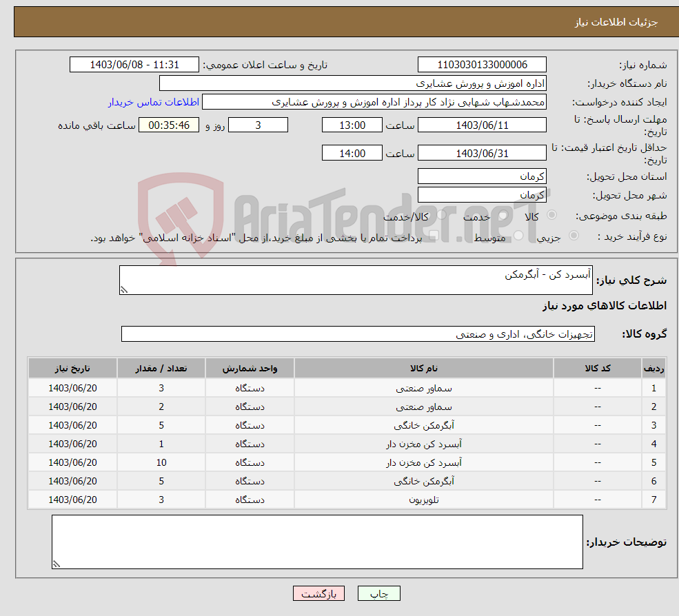Select the کالا/خدمت radio button
Image resolution: width=679 pixels, height=616 pixels.
point(441,215)
